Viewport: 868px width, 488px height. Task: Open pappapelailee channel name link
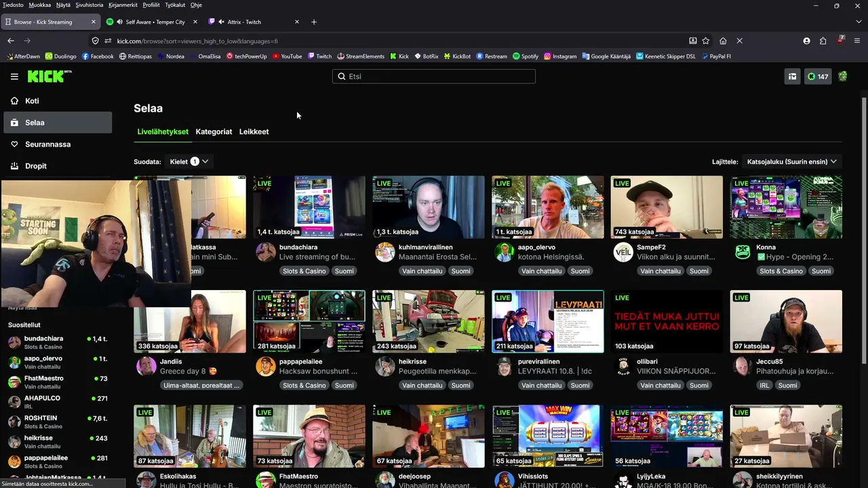pyautogui.click(x=300, y=362)
